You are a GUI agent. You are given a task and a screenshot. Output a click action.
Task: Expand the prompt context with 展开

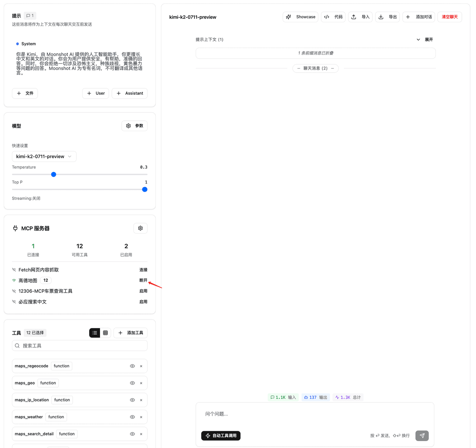[x=425, y=39]
